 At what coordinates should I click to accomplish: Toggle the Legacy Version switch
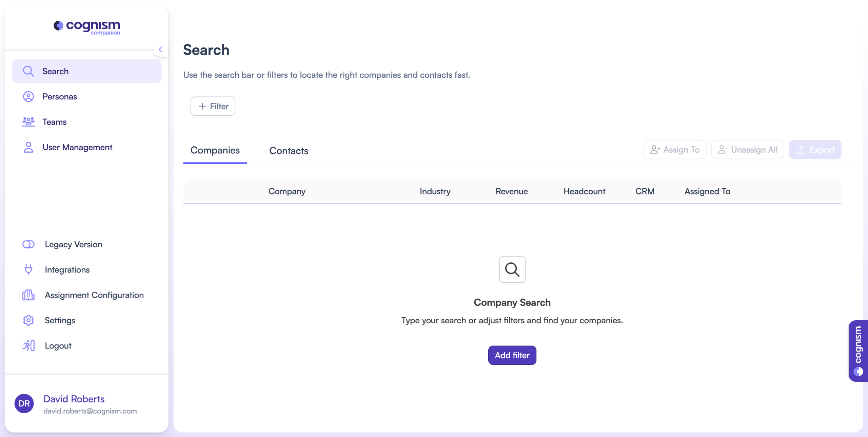[x=28, y=244]
